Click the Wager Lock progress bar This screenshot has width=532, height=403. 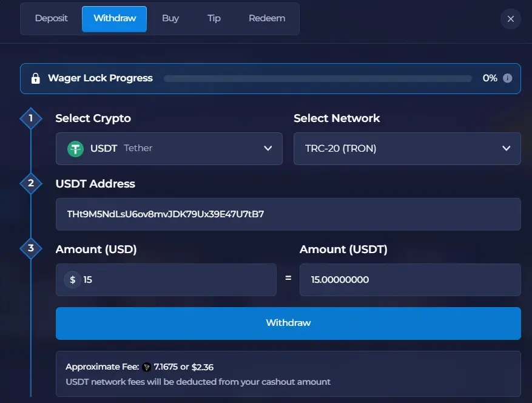pos(318,78)
